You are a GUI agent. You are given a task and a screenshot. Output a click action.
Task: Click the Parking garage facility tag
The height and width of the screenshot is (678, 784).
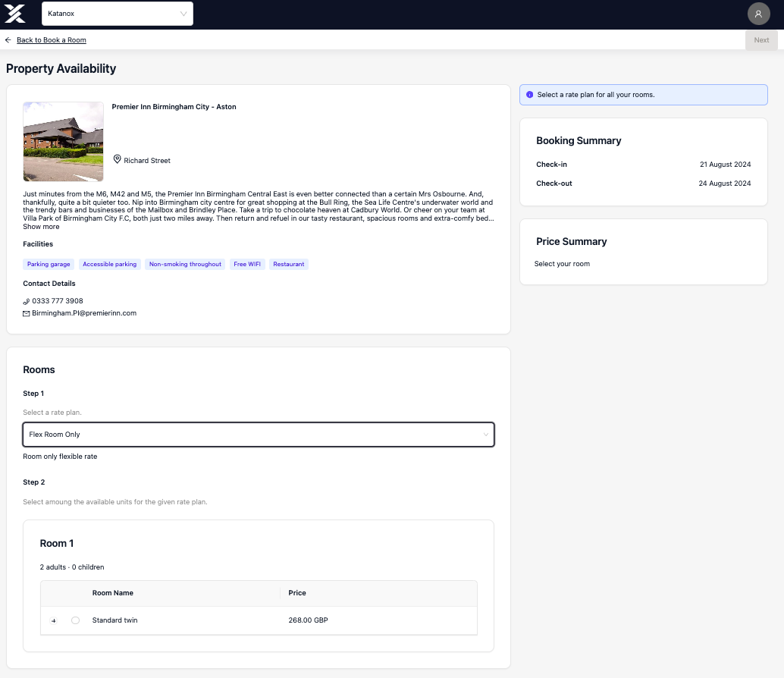tap(49, 264)
